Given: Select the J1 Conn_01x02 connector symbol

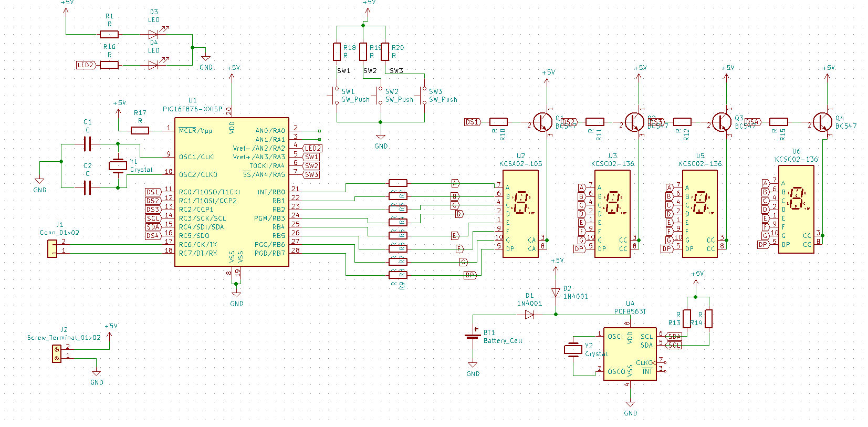Looking at the screenshot, I should click(53, 248).
